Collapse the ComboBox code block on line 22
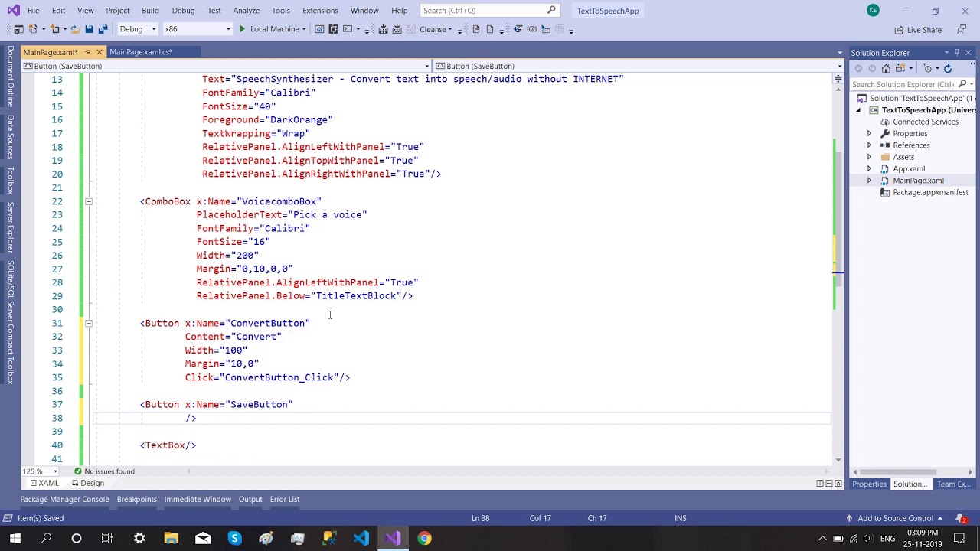This screenshot has height=551, width=980. (x=88, y=201)
